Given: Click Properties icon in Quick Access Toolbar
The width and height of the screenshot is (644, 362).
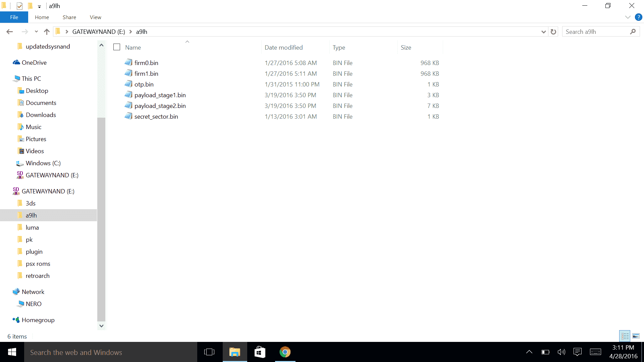Looking at the screenshot, I should [x=19, y=6].
